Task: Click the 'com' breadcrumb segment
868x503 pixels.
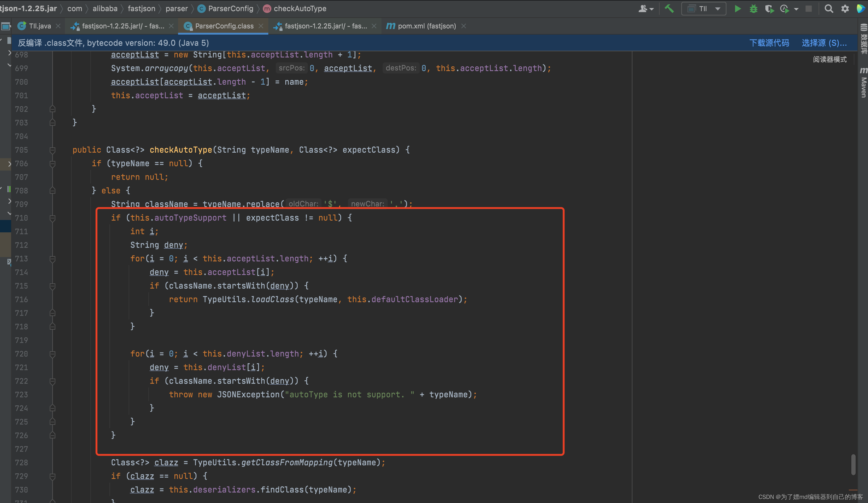Action: coord(75,9)
